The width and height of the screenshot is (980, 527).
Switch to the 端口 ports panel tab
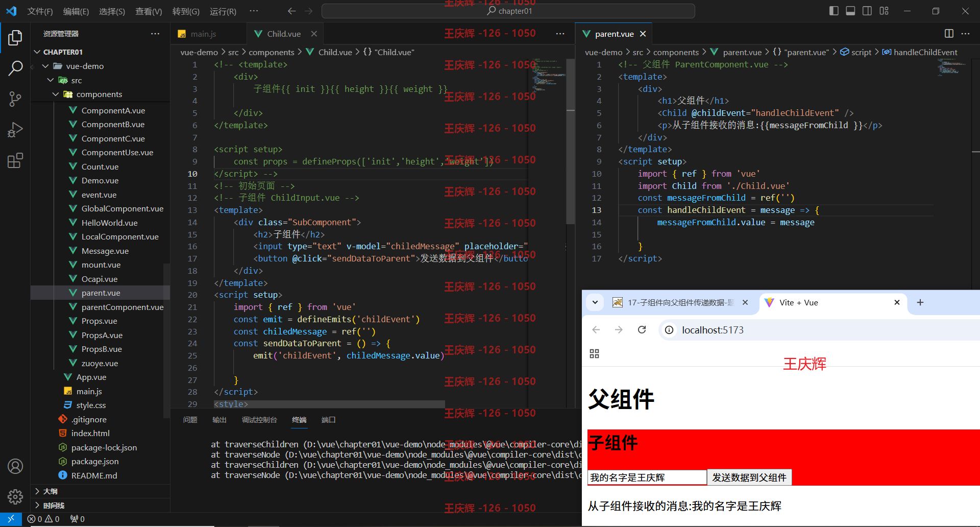[x=328, y=420]
